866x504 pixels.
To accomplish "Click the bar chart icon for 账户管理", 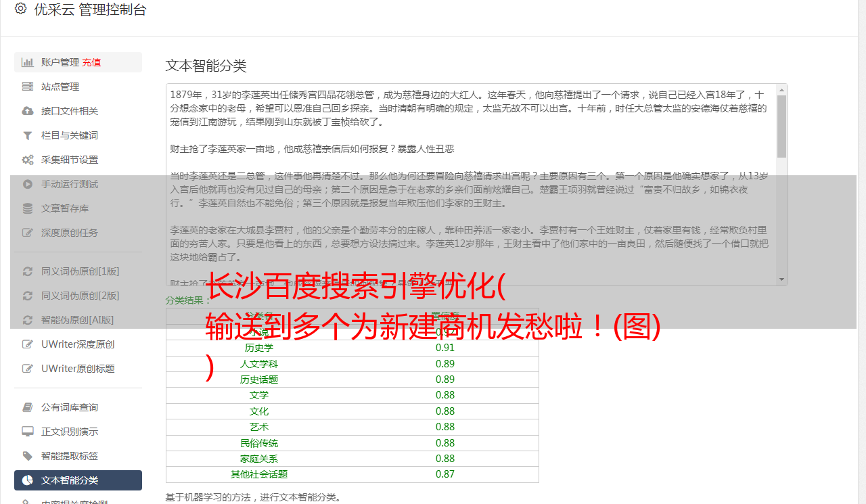I will [x=28, y=62].
